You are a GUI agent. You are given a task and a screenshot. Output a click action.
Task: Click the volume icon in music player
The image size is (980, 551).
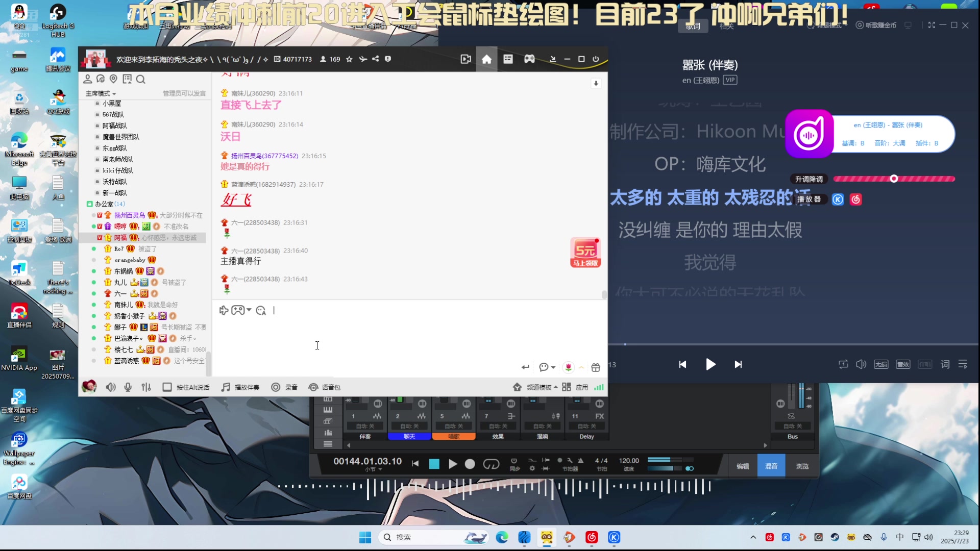pyautogui.click(x=861, y=364)
